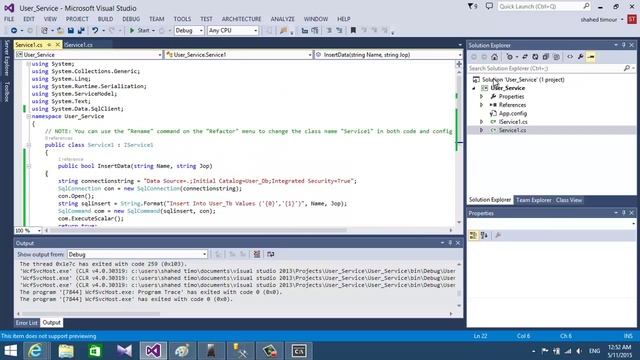640x360 pixels.
Task: Click the Solution Explorer Home icon
Action: tap(494, 57)
